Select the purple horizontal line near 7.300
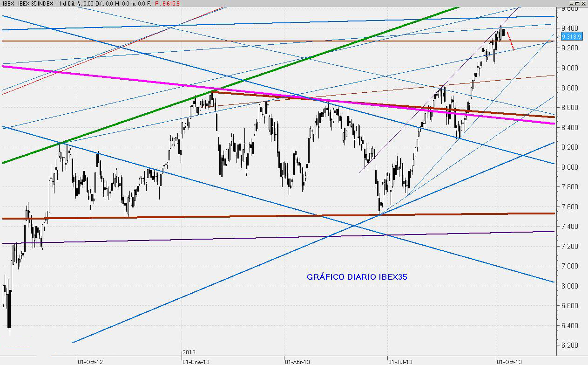Image resolution: width=588 pixels, height=365 pixels. coord(279,237)
